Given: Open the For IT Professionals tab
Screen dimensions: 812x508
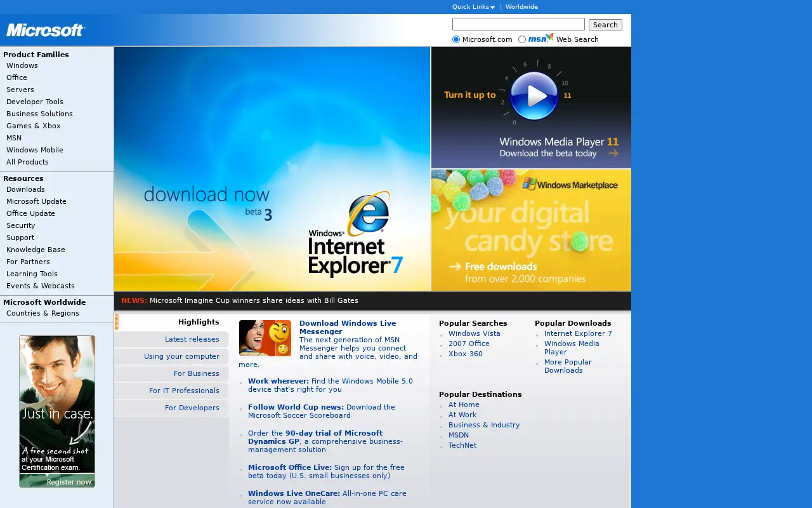Looking at the screenshot, I should coord(171,391).
